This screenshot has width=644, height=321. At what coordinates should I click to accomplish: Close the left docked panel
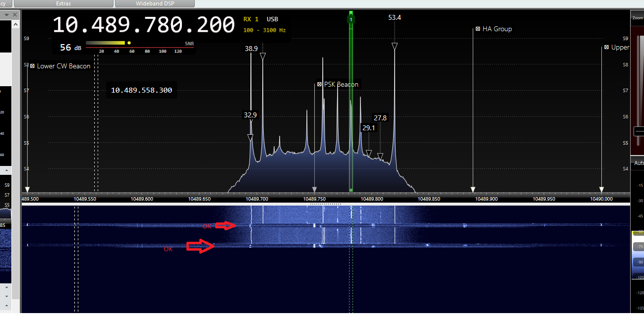(x=15, y=15)
